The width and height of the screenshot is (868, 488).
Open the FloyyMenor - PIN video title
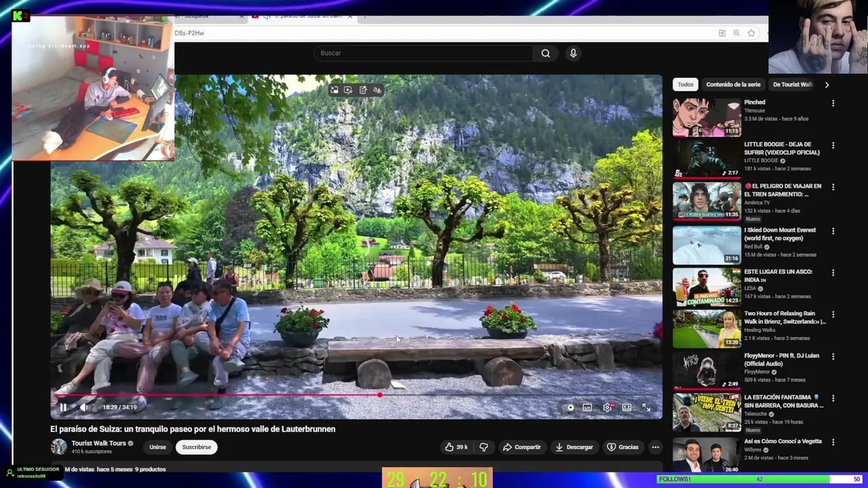pos(781,360)
